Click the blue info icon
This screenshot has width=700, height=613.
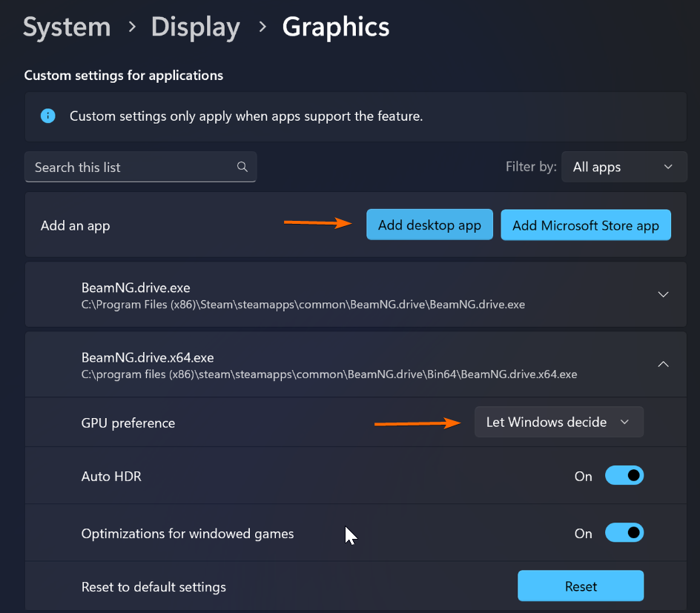click(47, 116)
